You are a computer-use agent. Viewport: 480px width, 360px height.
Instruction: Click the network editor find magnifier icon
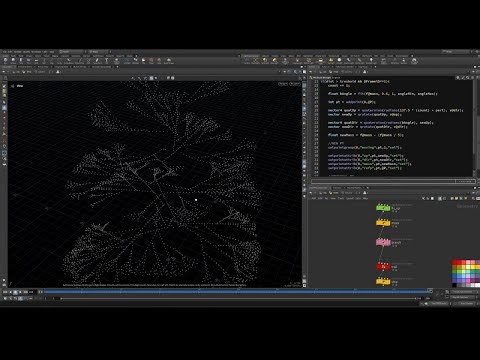[473, 198]
